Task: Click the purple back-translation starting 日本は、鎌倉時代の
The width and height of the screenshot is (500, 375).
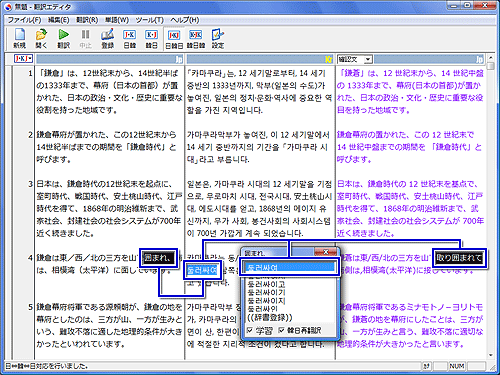Action: pos(410,208)
